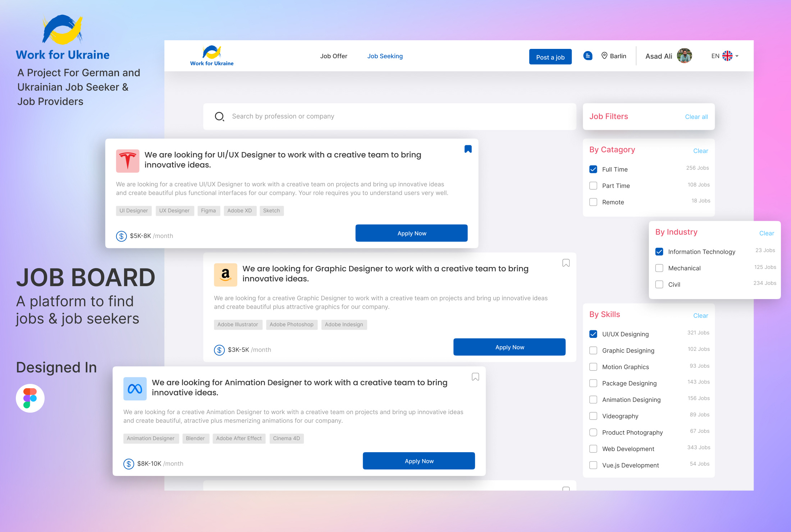Switch to the Job Seeking tab

point(385,56)
